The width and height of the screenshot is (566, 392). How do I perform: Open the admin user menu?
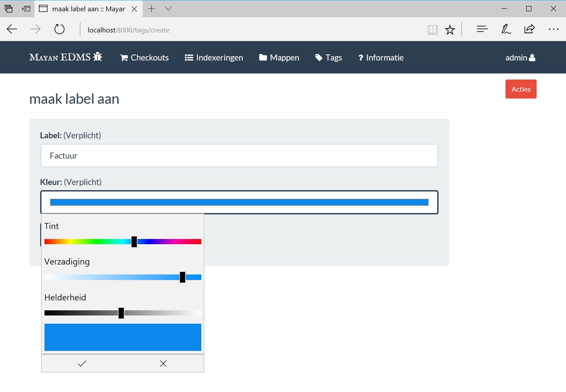click(521, 57)
